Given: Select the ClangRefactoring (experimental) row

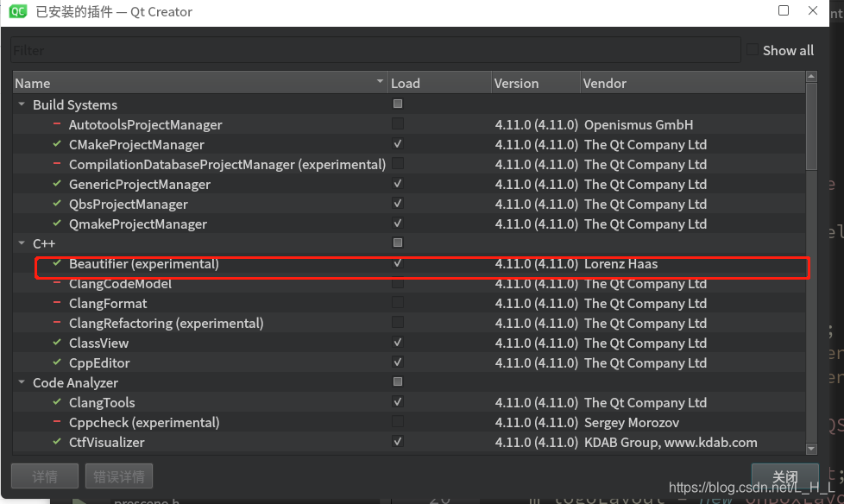Looking at the screenshot, I should (x=409, y=323).
